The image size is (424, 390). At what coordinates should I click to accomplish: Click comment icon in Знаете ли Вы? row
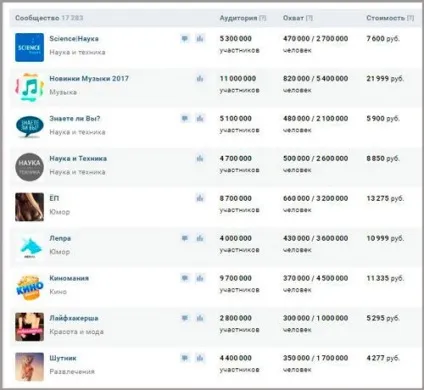[185, 118]
